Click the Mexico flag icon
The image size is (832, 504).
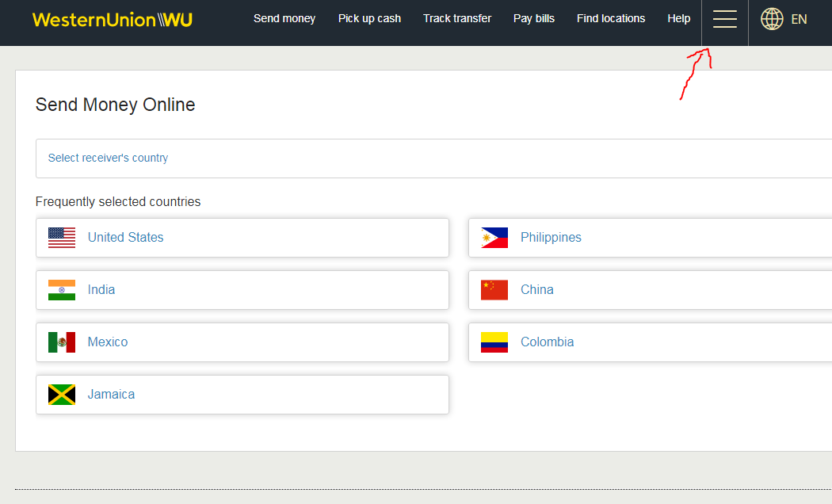62,342
